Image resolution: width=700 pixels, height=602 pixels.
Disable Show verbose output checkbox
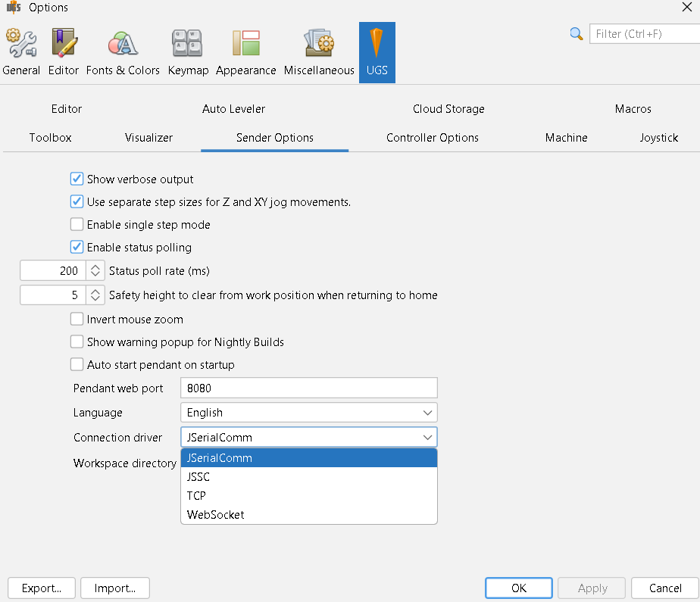coord(77,179)
